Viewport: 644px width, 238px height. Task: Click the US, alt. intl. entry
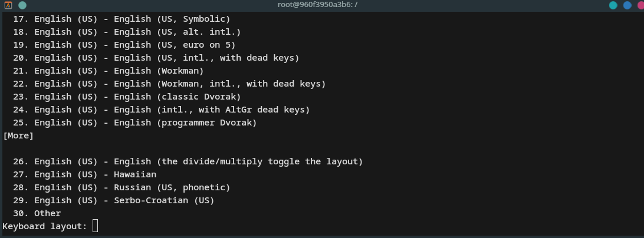tap(126, 32)
